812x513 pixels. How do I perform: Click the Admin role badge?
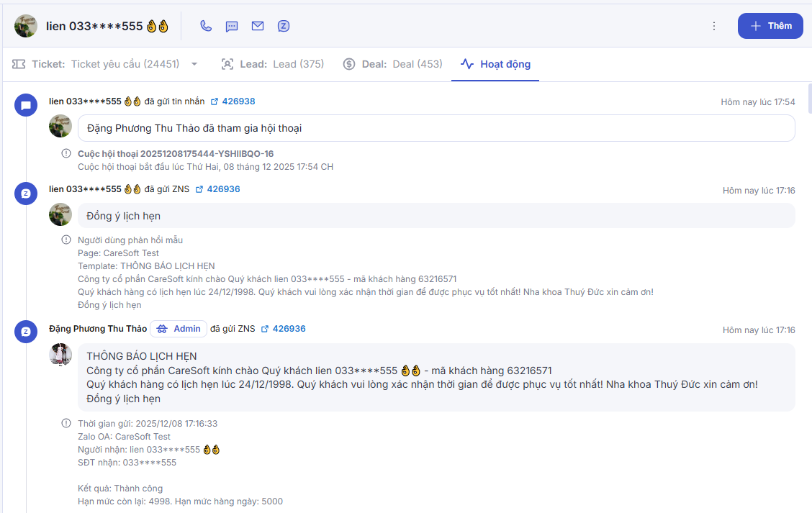[179, 329]
